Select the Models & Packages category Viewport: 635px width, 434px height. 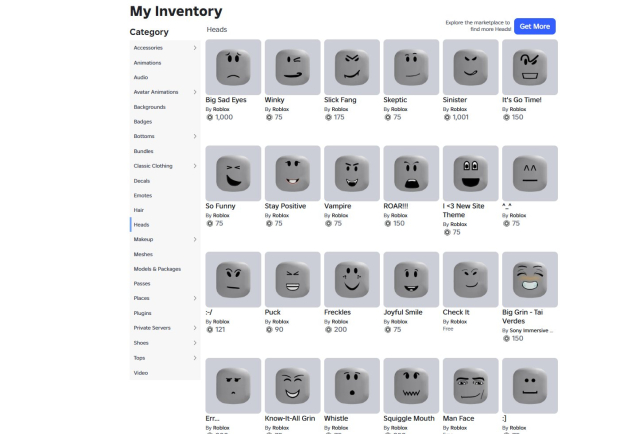click(157, 269)
